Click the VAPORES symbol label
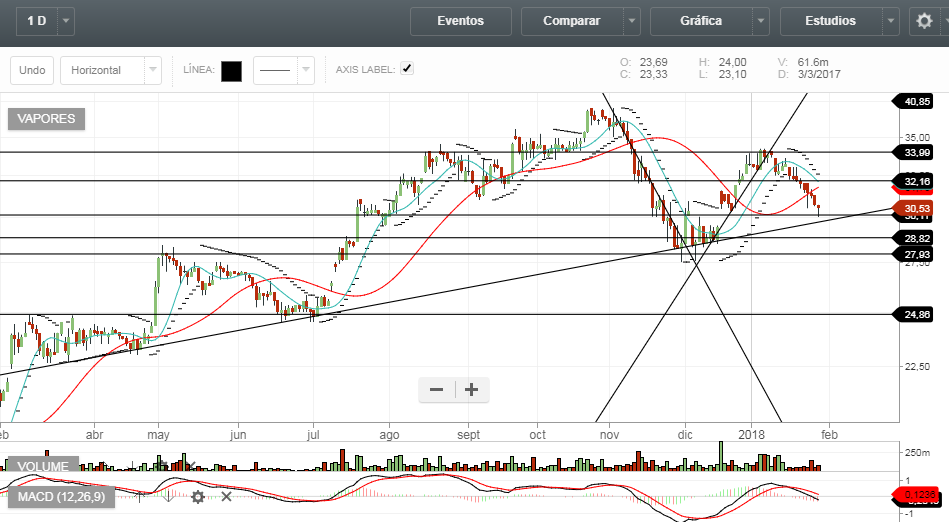The height and width of the screenshot is (522, 951). 46,119
